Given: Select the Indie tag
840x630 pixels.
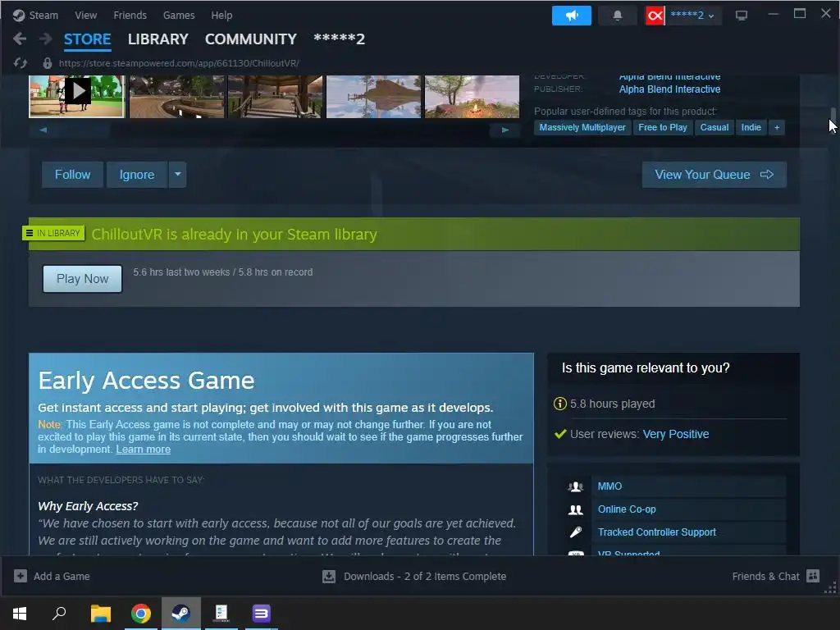Looking at the screenshot, I should click(x=751, y=127).
